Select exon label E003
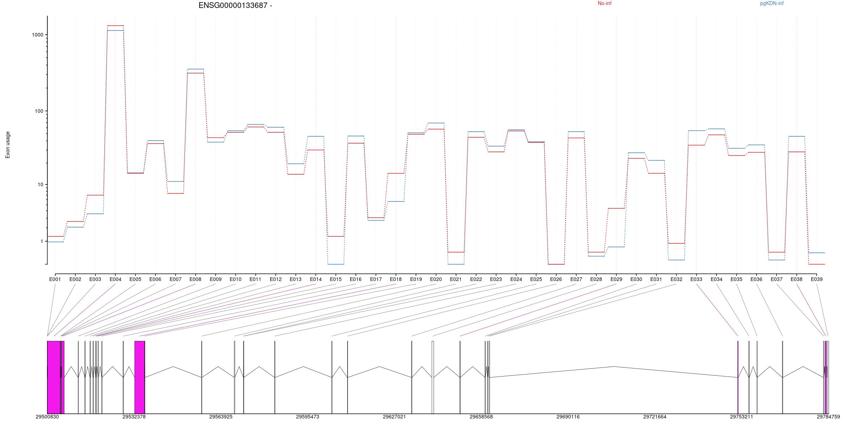This screenshot has width=868, height=434. click(x=95, y=279)
